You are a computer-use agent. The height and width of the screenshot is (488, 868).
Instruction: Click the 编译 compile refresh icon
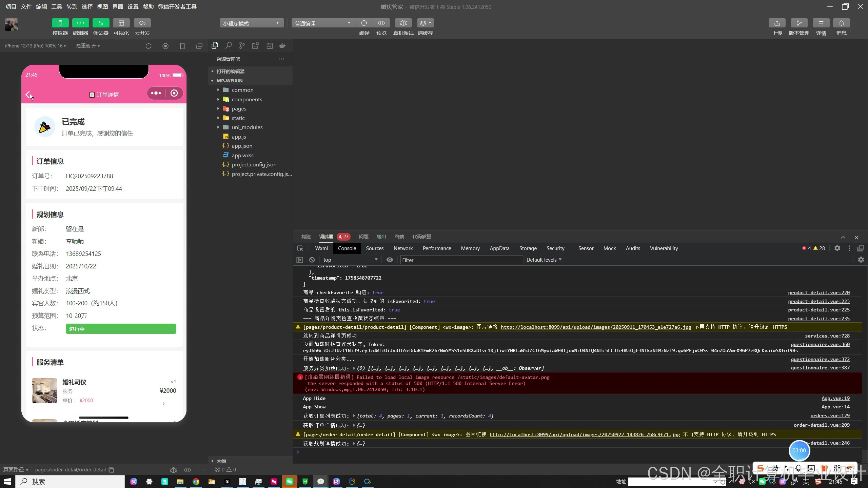click(x=364, y=23)
